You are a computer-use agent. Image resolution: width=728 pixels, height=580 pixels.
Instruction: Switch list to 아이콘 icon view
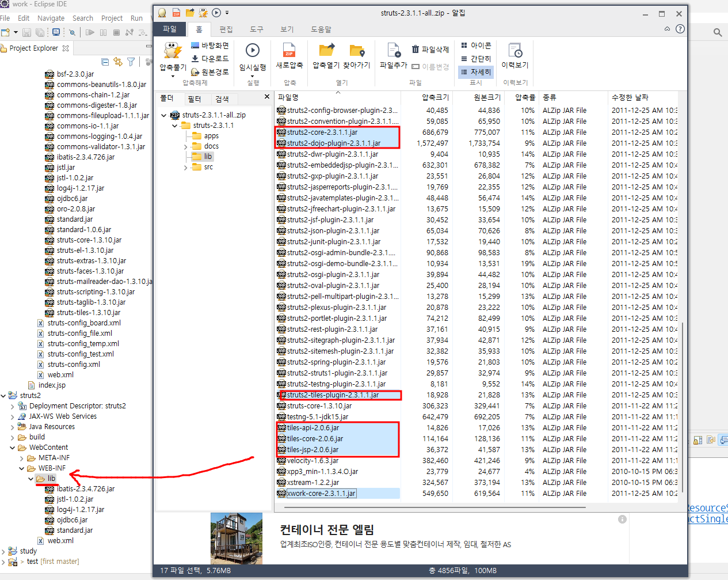476,46
